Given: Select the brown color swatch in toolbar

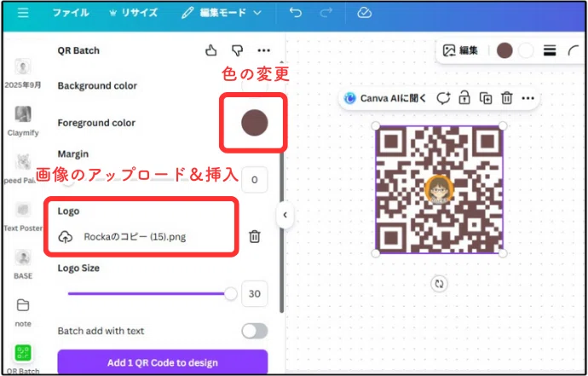Looking at the screenshot, I should point(504,50).
